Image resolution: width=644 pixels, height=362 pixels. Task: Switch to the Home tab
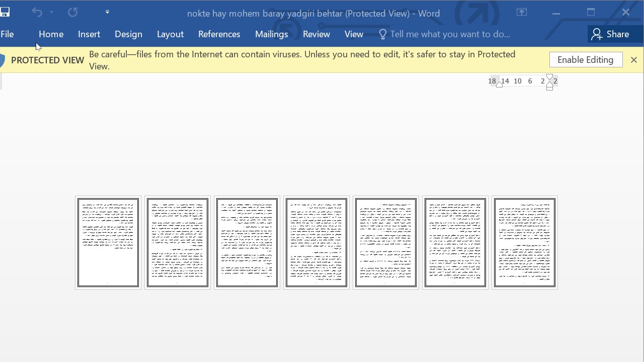click(51, 34)
